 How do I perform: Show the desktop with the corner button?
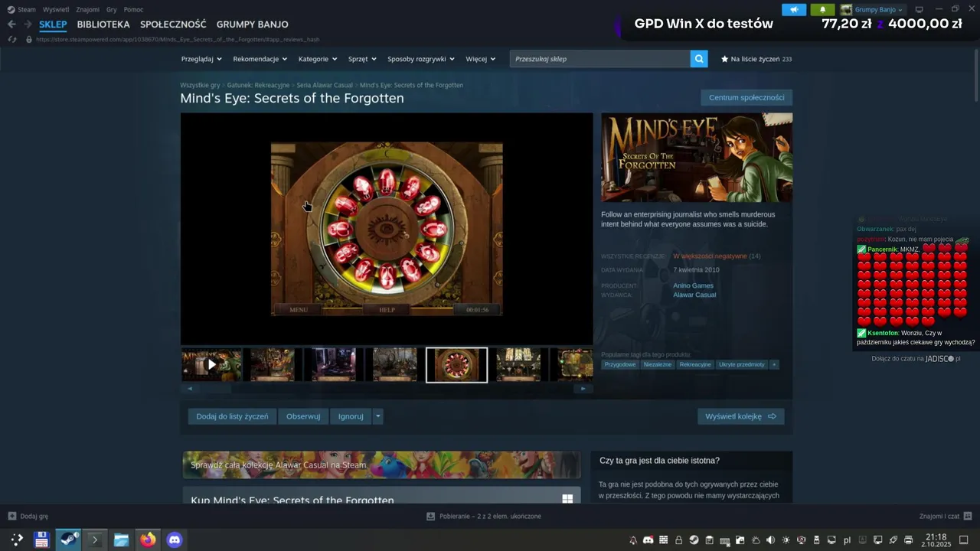(964, 540)
